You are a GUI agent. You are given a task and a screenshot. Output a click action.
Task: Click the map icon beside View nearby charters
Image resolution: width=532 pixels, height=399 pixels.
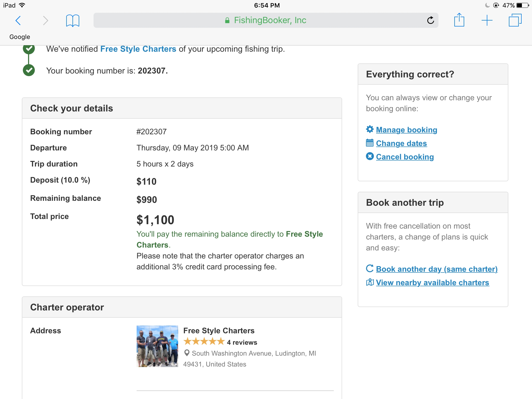click(370, 282)
